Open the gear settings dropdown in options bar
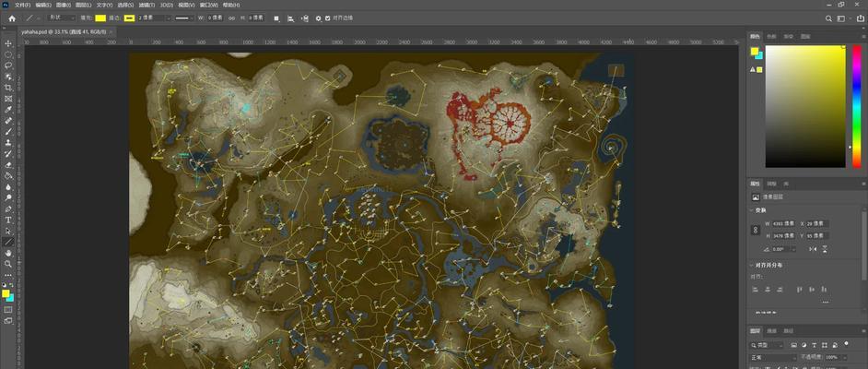Screen dimensions: 868x369 pos(318,18)
